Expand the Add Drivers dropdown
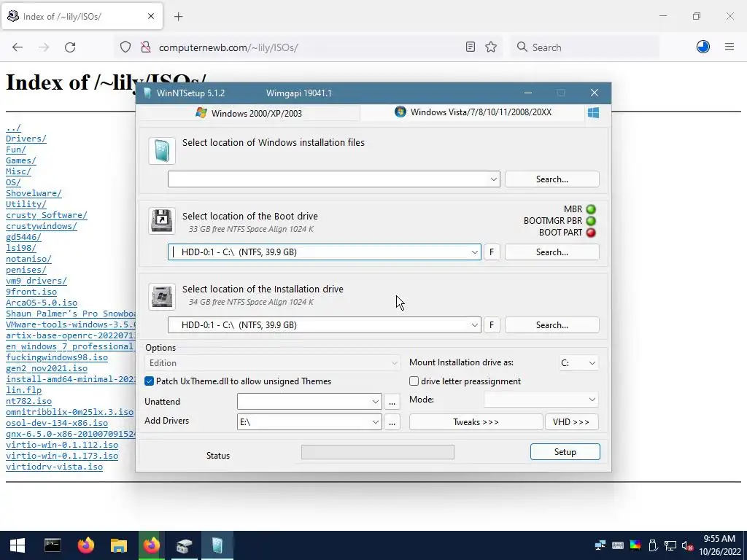This screenshot has height=560, width=747. 376,422
